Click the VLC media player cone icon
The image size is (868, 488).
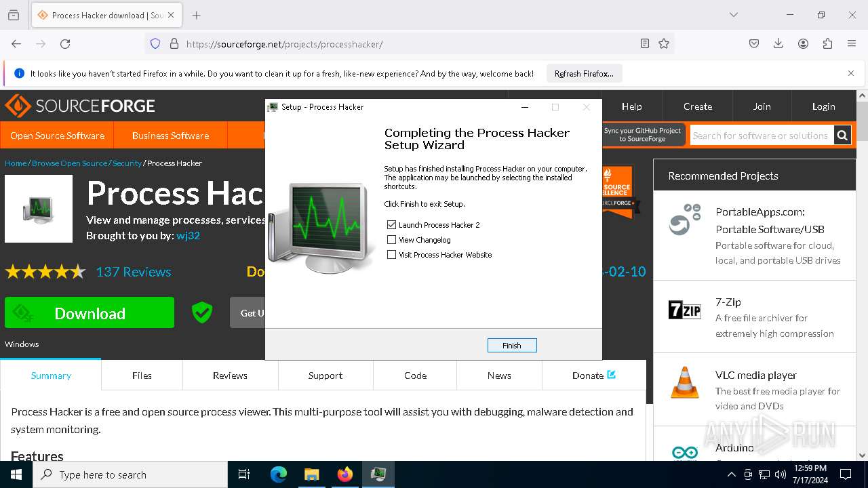685,382
